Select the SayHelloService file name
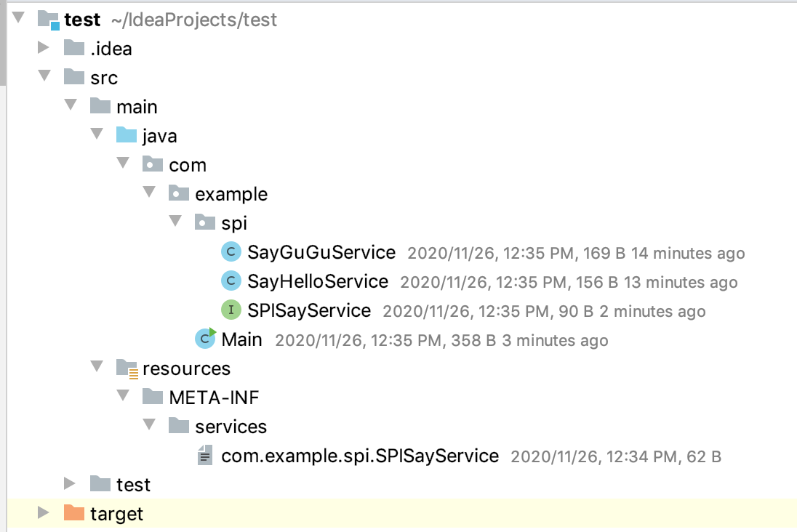This screenshot has height=532, width=797. pos(318,281)
